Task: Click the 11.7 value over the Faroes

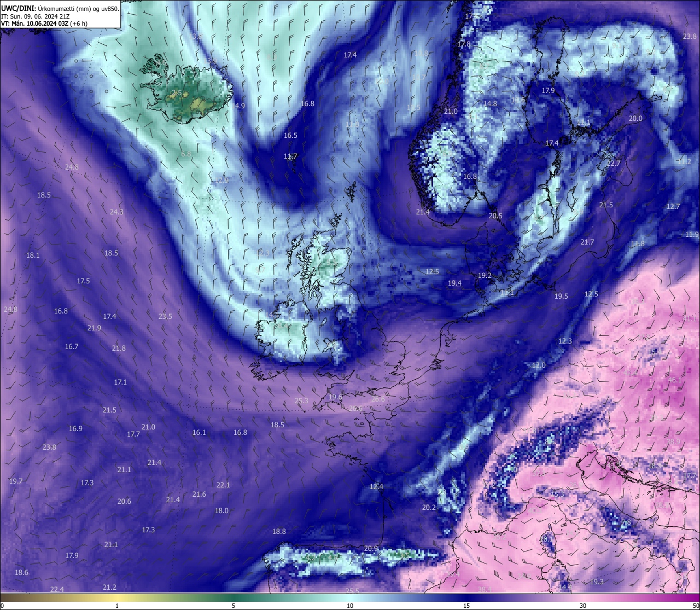Action: pos(290,156)
